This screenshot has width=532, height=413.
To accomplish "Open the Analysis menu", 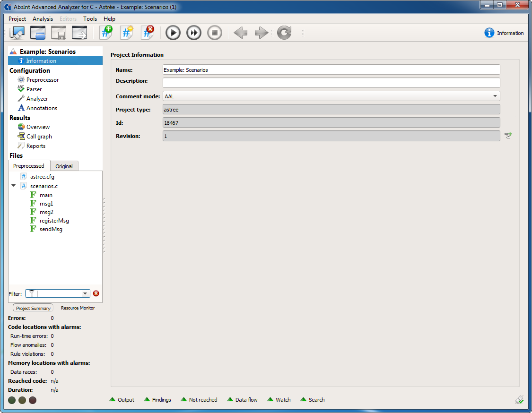I will pos(43,19).
